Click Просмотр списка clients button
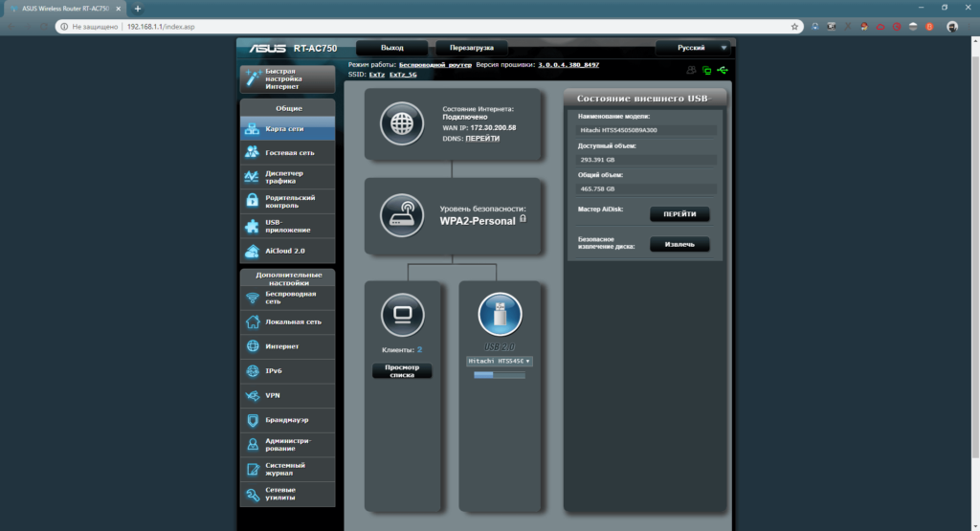This screenshot has height=531, width=980. click(402, 371)
